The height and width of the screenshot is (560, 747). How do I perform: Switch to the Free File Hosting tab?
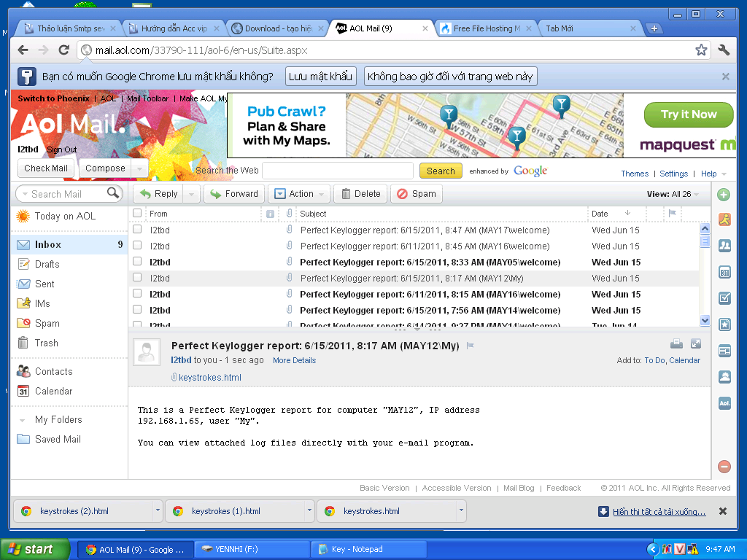(486, 28)
